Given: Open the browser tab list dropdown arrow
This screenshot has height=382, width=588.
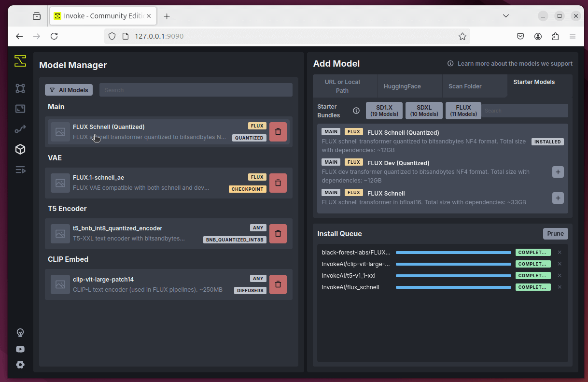Looking at the screenshot, I should (x=506, y=16).
